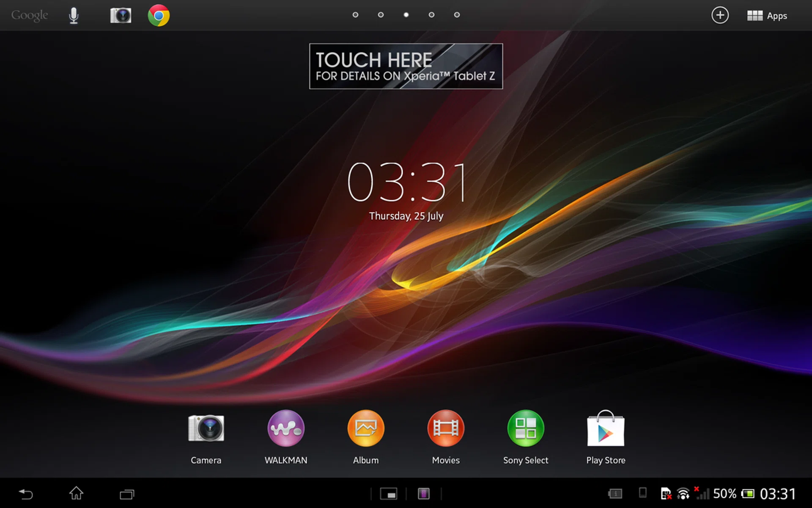Viewport: 812px width, 508px height.
Task: Tap the Google search box
Action: click(29, 16)
